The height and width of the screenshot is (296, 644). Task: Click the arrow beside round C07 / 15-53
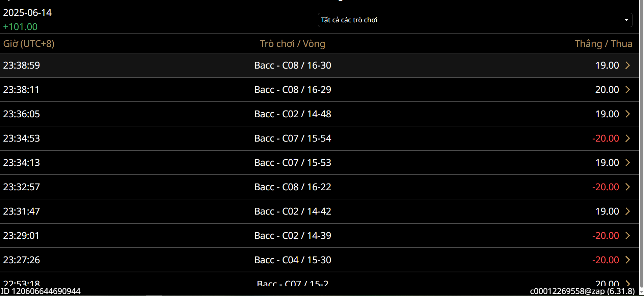(x=627, y=163)
